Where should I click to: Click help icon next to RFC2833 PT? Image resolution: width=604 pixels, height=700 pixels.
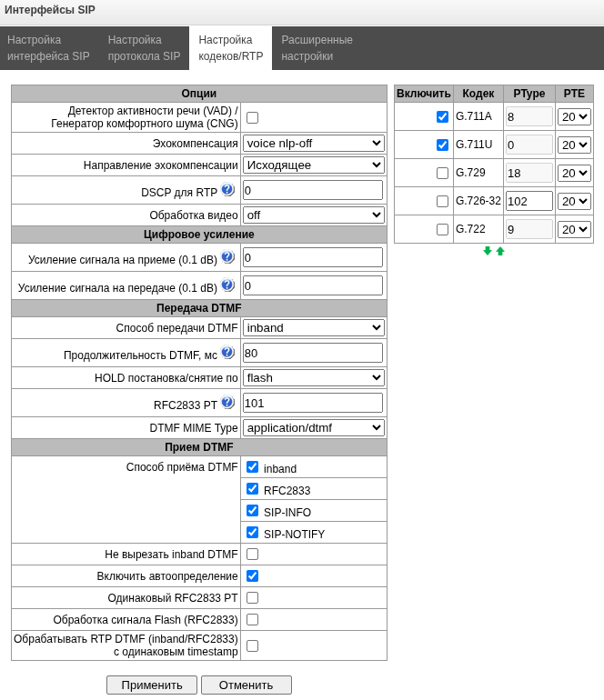[227, 403]
